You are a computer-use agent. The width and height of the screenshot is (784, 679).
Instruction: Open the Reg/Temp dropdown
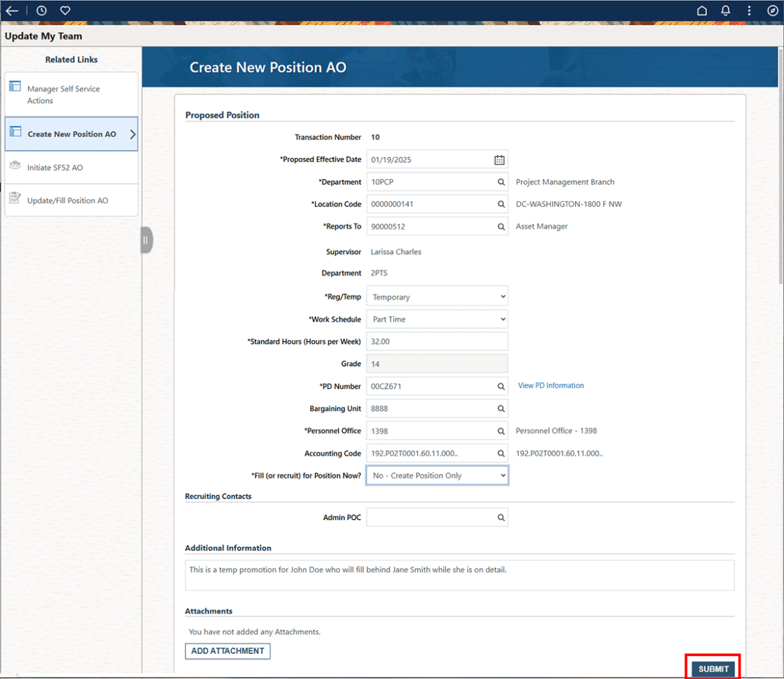coord(436,296)
